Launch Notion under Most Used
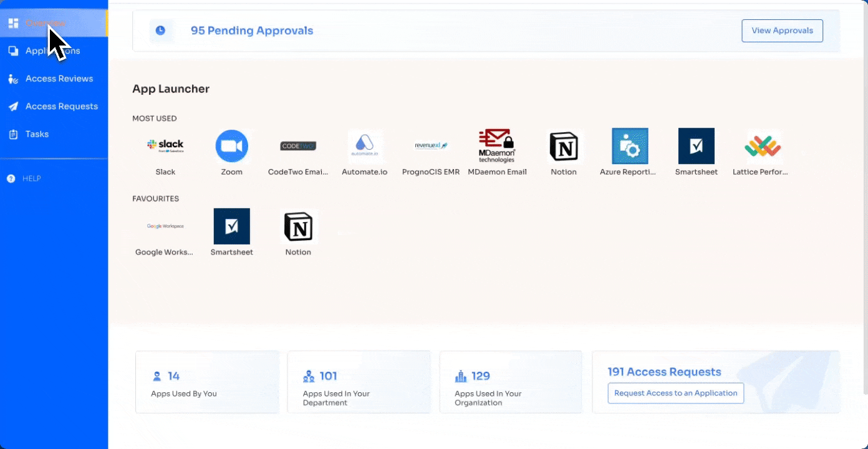This screenshot has height=449, width=868. [x=564, y=146]
